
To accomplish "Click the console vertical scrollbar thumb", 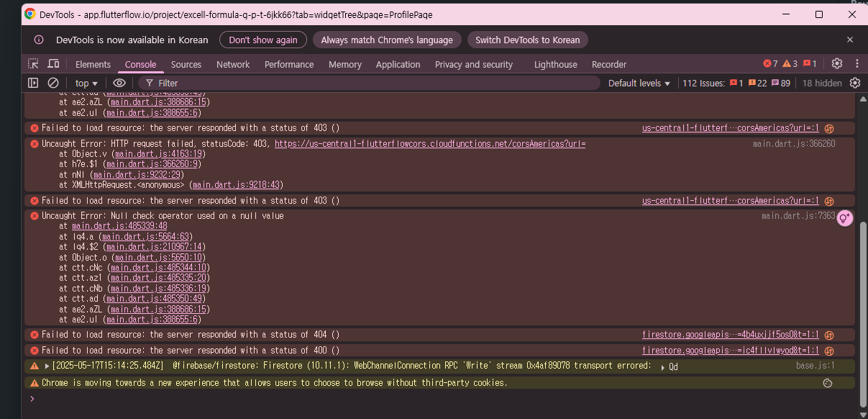I will pyautogui.click(x=863, y=313).
